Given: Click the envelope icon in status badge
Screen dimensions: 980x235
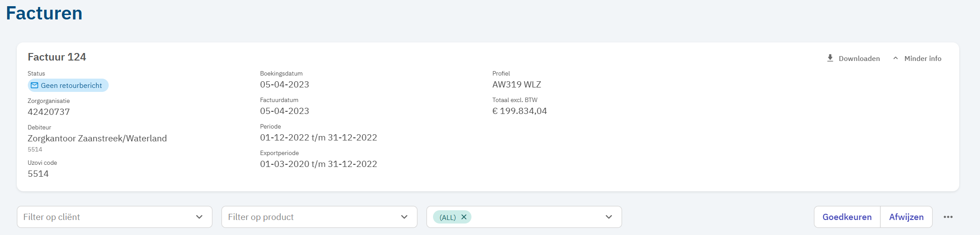Looking at the screenshot, I should click(34, 85).
